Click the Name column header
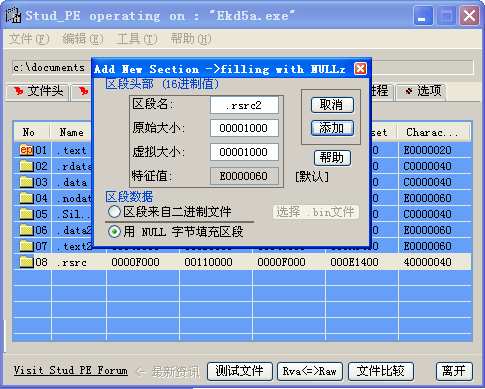This screenshot has width=485, height=389. [71, 132]
